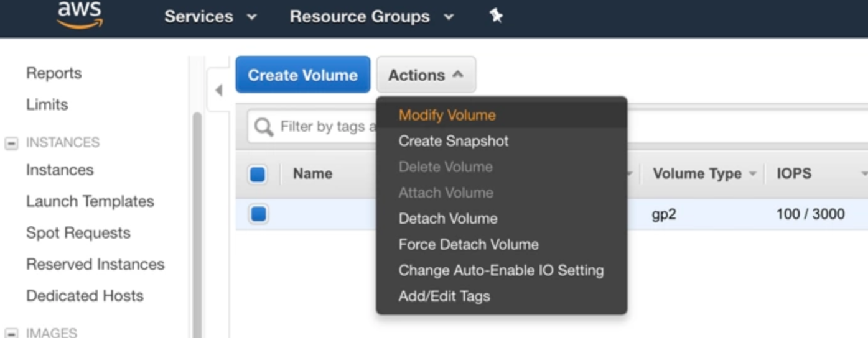Expand the Resource Groups dropdown
This screenshot has width=868, height=338.
tap(371, 17)
